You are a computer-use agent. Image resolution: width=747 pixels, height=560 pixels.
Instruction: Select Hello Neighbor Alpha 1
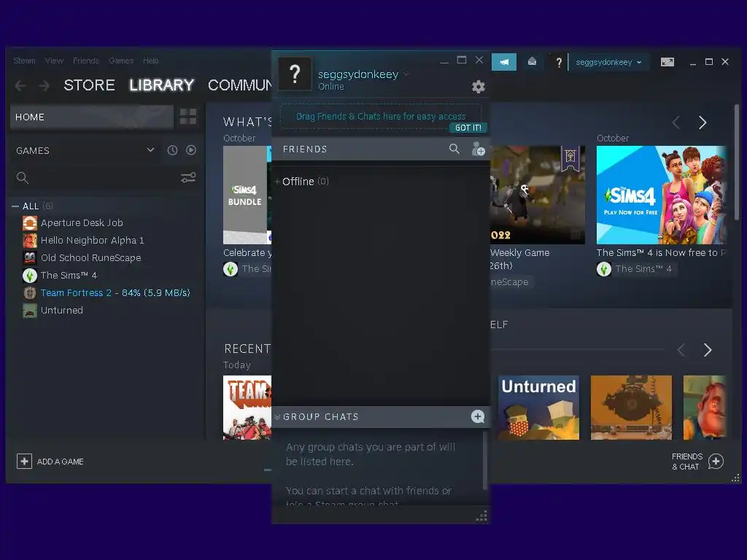tap(93, 241)
